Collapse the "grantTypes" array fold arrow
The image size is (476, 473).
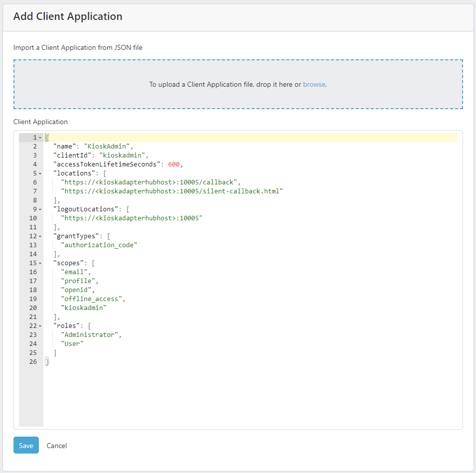coord(40,236)
